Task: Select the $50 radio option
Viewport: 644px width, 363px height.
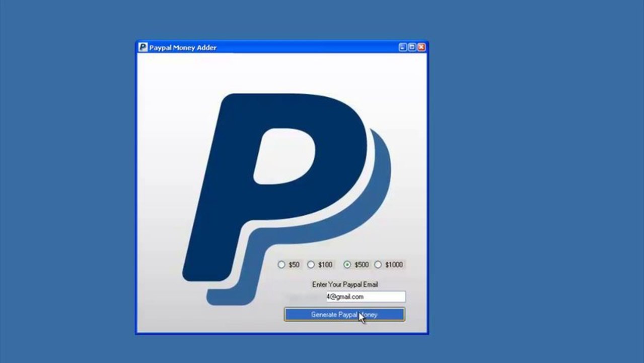Action: point(281,265)
